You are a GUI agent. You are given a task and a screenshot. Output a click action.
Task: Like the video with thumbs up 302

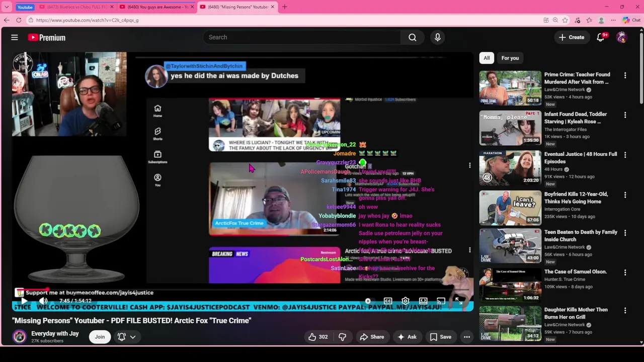coord(318,337)
